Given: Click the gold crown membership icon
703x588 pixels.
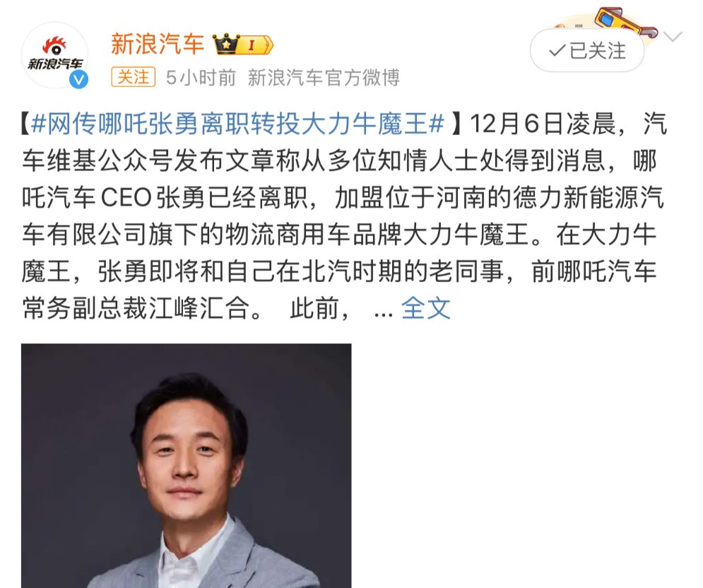Looking at the screenshot, I should [225, 44].
